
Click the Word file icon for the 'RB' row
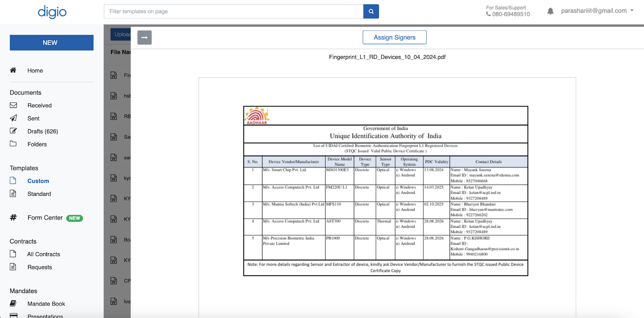114,117
